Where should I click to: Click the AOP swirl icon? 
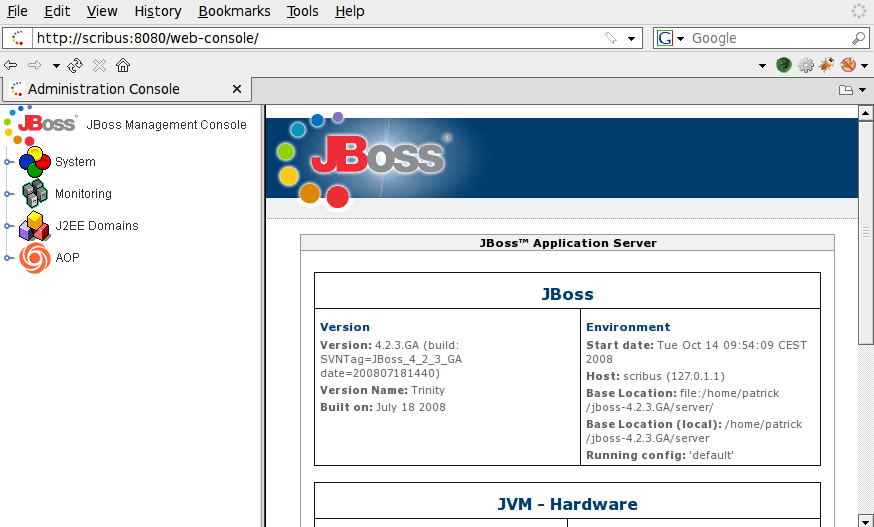pos(35,258)
